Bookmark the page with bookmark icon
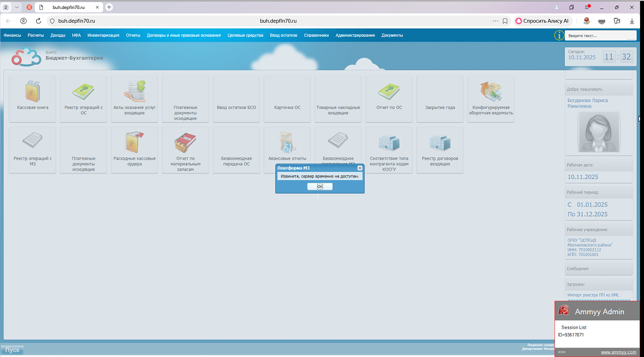This screenshot has width=644, height=357. coord(505,21)
